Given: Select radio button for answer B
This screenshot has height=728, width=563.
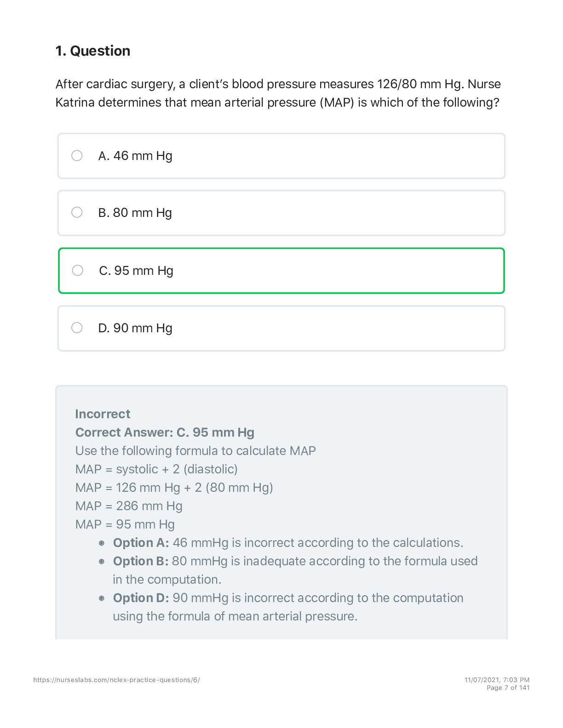Looking at the screenshot, I should (77, 213).
